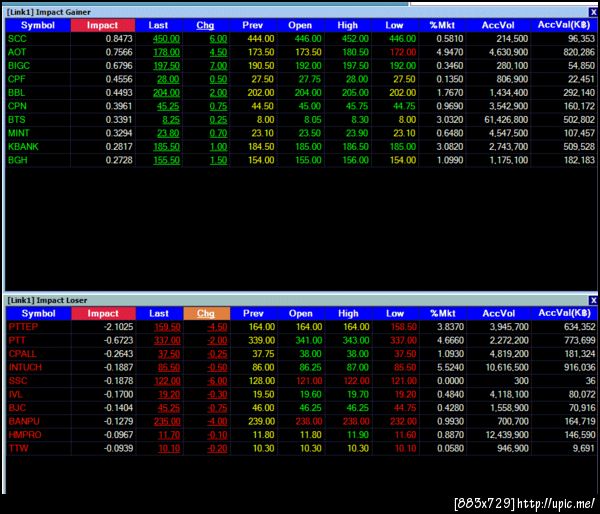The image size is (600, 514).
Task: Select the PTT symbol in Impact Loser
Action: click(x=17, y=341)
